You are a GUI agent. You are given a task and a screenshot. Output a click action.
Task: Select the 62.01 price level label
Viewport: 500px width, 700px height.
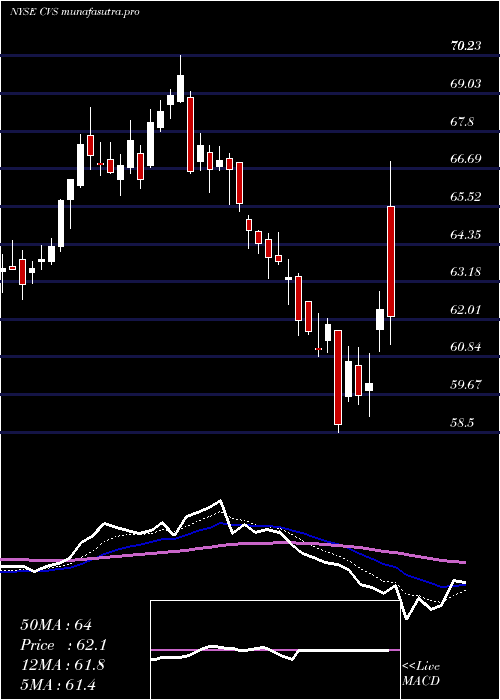point(466,309)
